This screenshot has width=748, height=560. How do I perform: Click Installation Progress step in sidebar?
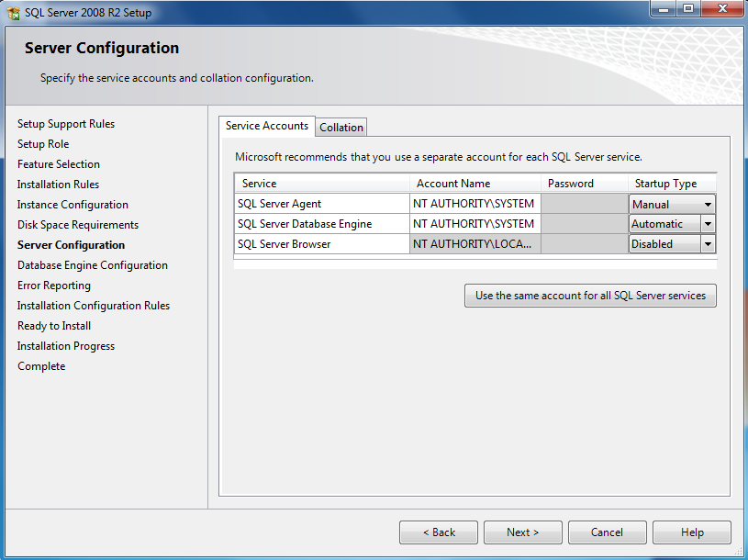[x=66, y=346]
